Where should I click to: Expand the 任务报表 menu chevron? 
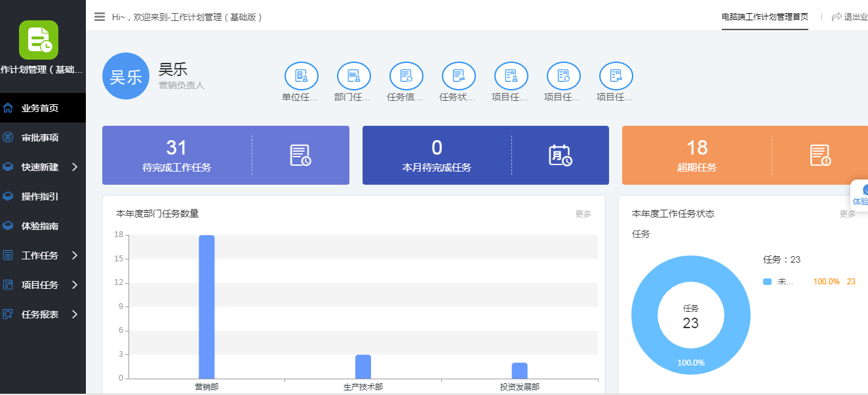[x=75, y=314]
